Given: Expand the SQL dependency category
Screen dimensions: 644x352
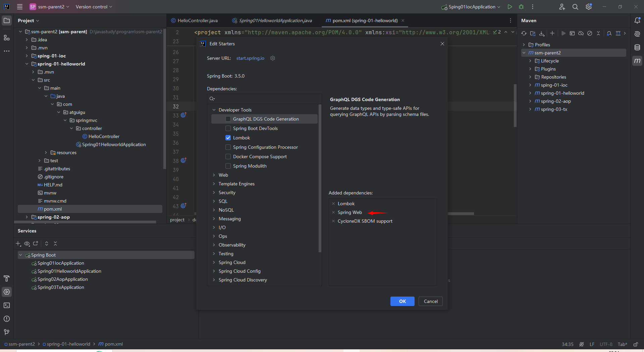Looking at the screenshot, I should [214, 201].
